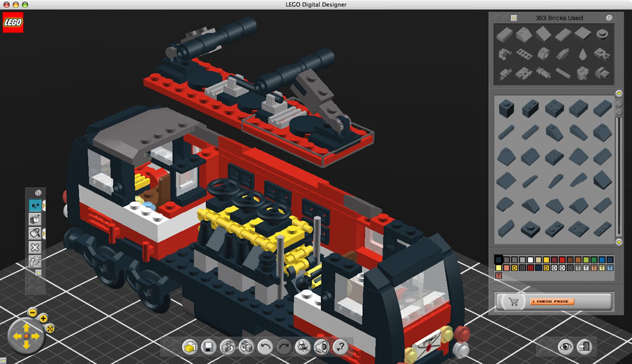Select the delete brick tool
Image resolution: width=632 pixels, height=364 pixels.
tap(34, 247)
